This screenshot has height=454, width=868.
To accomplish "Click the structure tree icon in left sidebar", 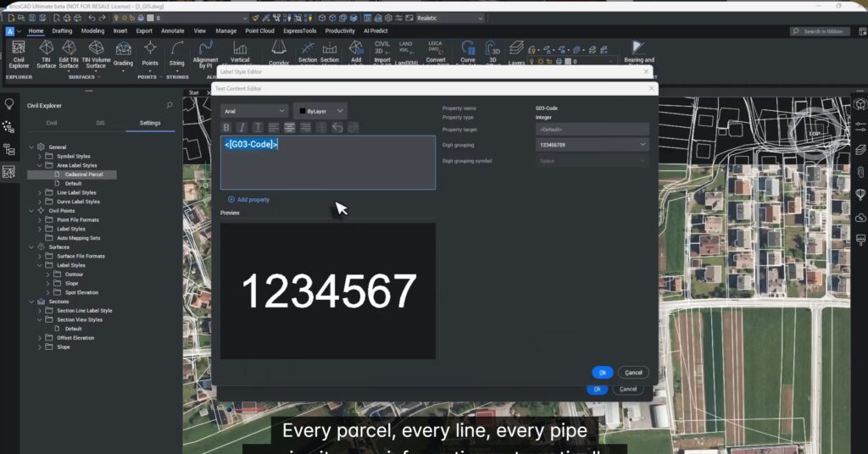I will pos(8,149).
